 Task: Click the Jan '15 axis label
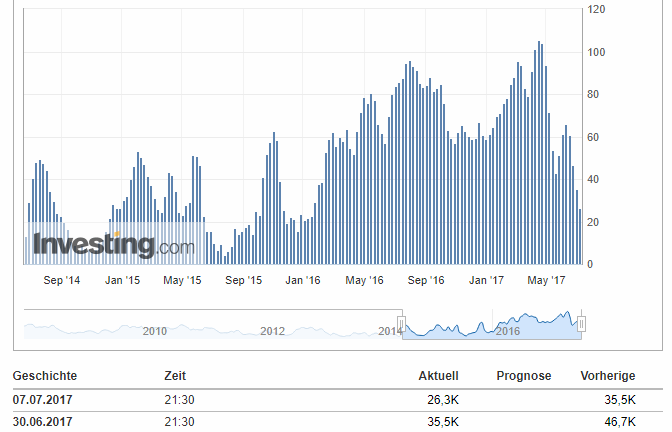coord(123,280)
